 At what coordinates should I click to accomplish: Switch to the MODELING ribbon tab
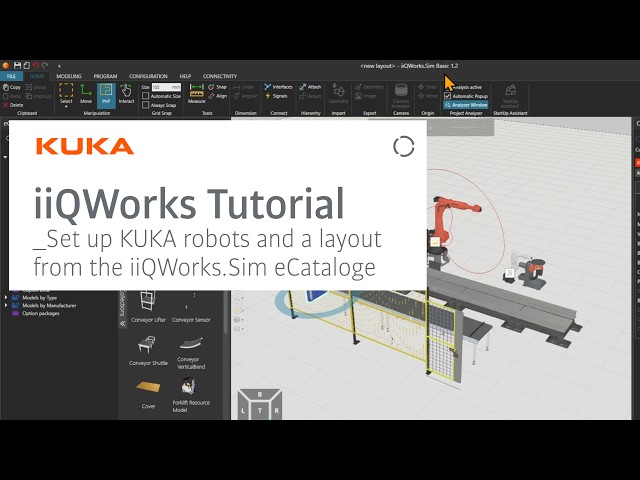[x=69, y=76]
